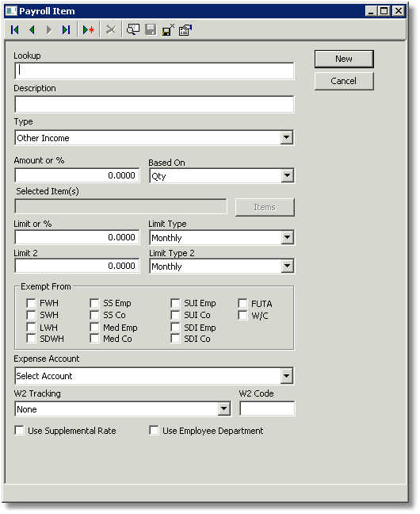Expand the Limit Type 2 dropdown
This screenshot has width=420, height=514.
[x=287, y=266]
